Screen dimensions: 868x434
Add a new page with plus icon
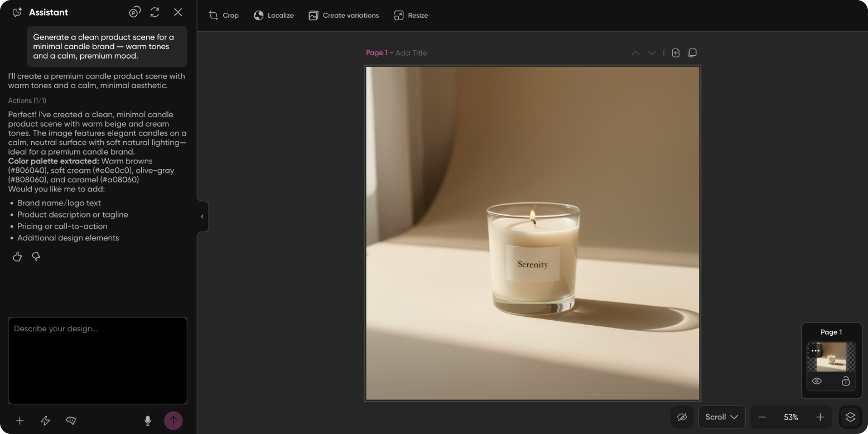tap(676, 53)
